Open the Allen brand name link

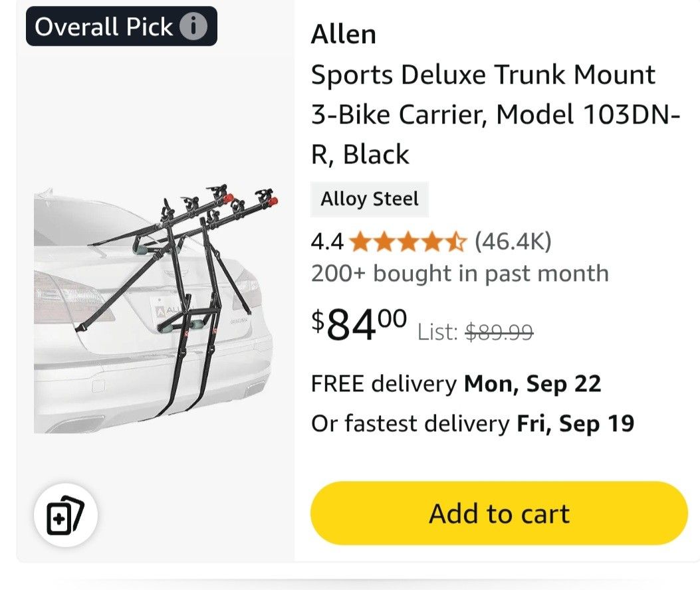coord(343,35)
